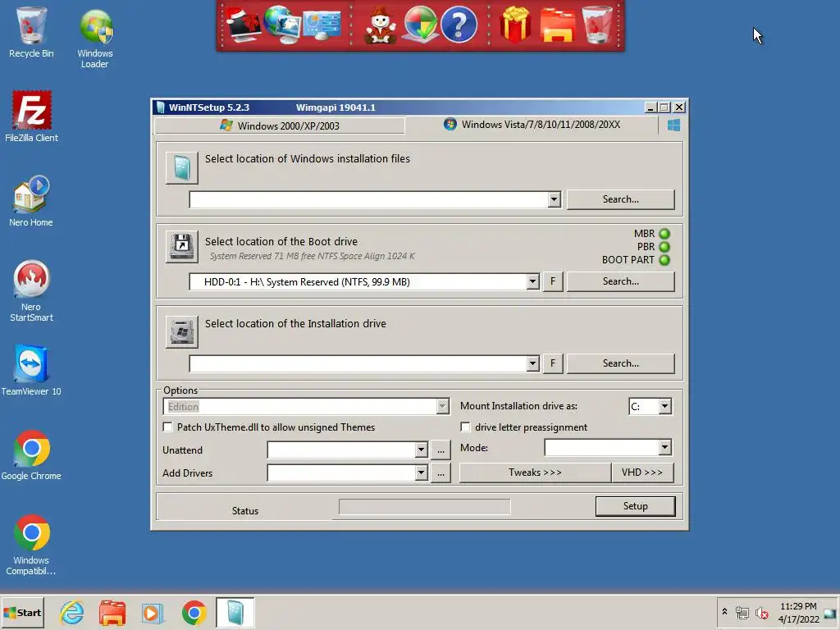This screenshot has height=630, width=840.
Task: Launch Internet Explorer from the taskbar
Action: 72,612
